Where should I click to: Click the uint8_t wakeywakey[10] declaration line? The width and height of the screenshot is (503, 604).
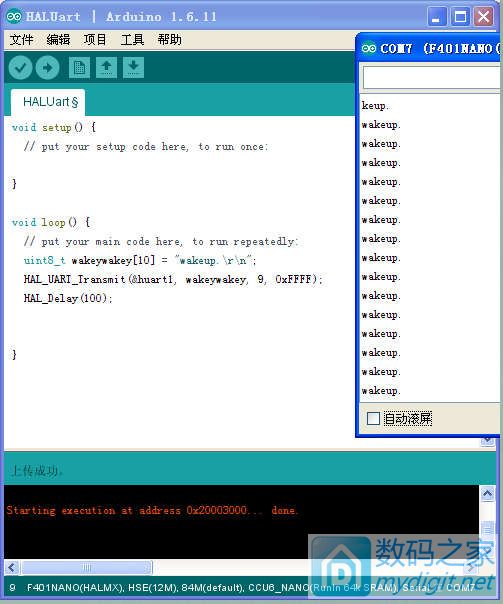pyautogui.click(x=140, y=260)
